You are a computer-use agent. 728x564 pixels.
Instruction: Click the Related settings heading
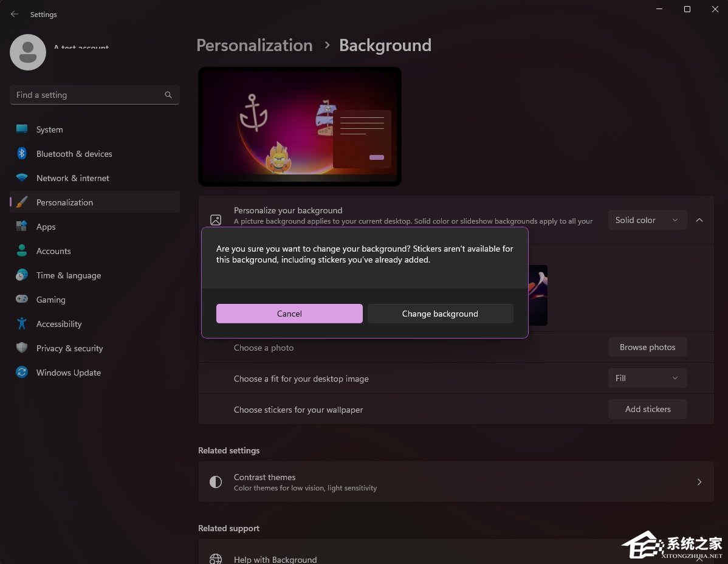(x=229, y=450)
